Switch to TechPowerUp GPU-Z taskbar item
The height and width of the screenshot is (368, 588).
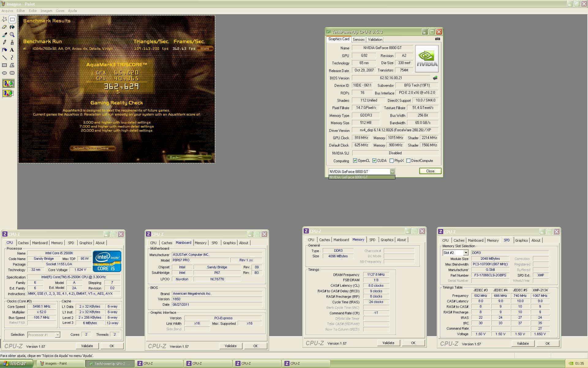[110, 363]
